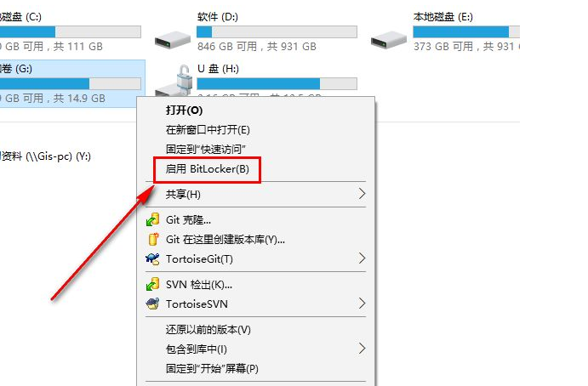588x386 pixels.
Task: Expand the TortoiseSVN submenu arrow
Action: (x=362, y=304)
